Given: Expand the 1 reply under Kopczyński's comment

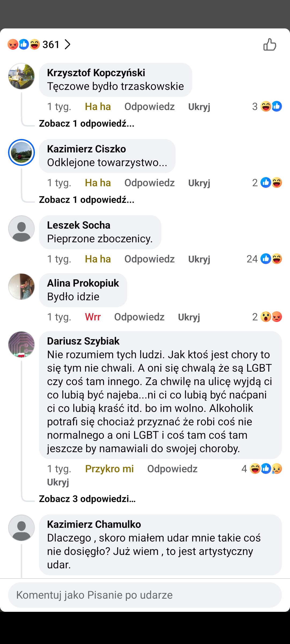Looking at the screenshot, I should (x=86, y=123).
